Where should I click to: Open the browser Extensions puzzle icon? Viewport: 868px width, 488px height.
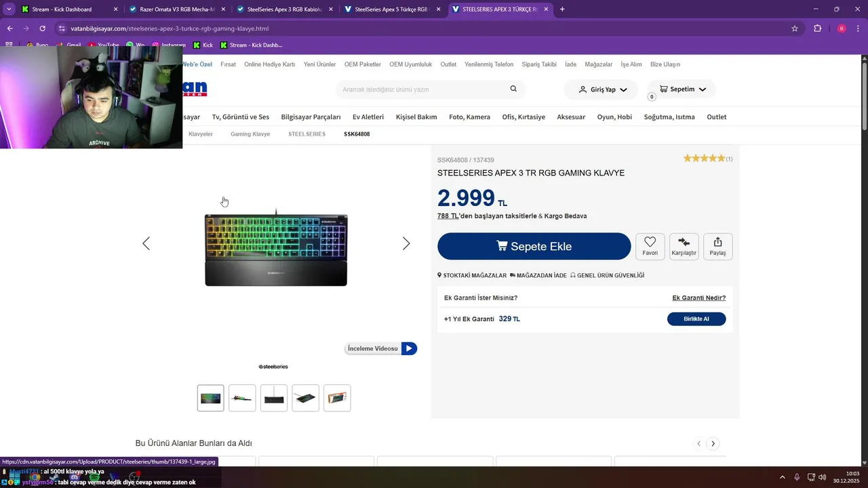pos(817,28)
